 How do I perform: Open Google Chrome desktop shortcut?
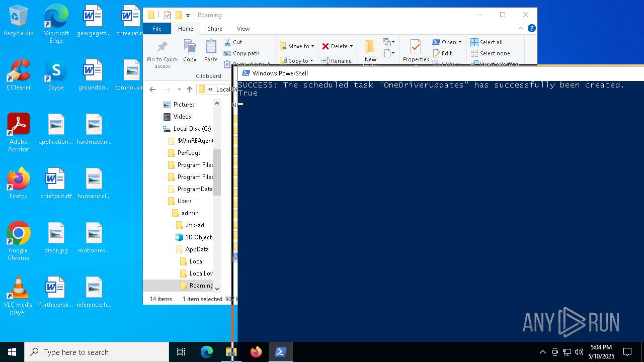click(19, 241)
